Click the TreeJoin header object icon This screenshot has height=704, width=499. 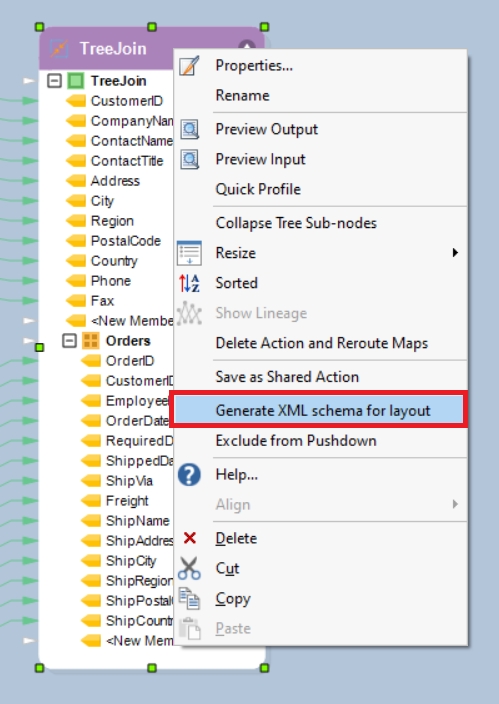[59, 48]
